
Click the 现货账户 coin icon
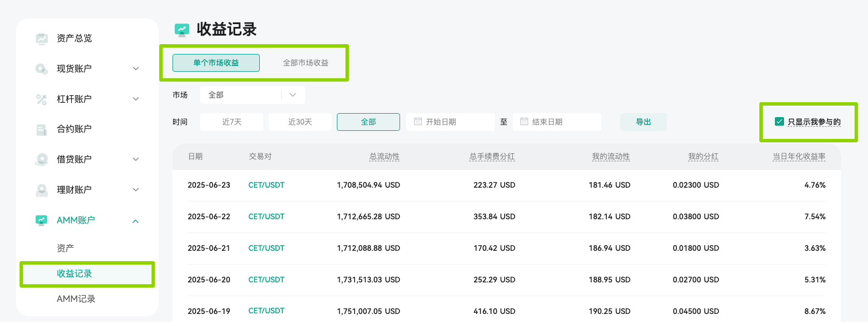click(41, 69)
